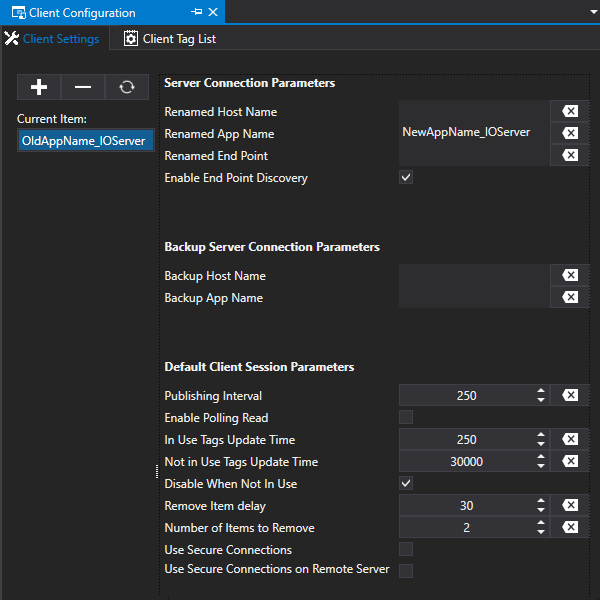Pin the Client Configuration window
This screenshot has height=600, width=600.
tap(196, 13)
